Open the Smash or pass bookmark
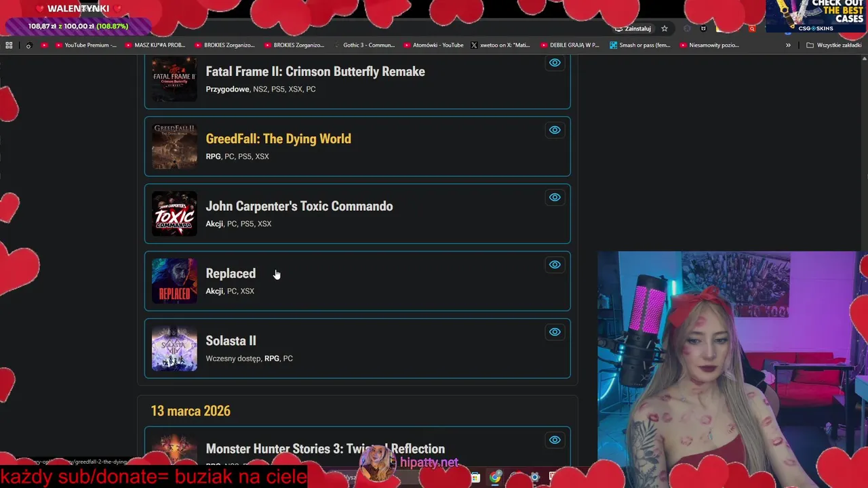 [x=640, y=45]
